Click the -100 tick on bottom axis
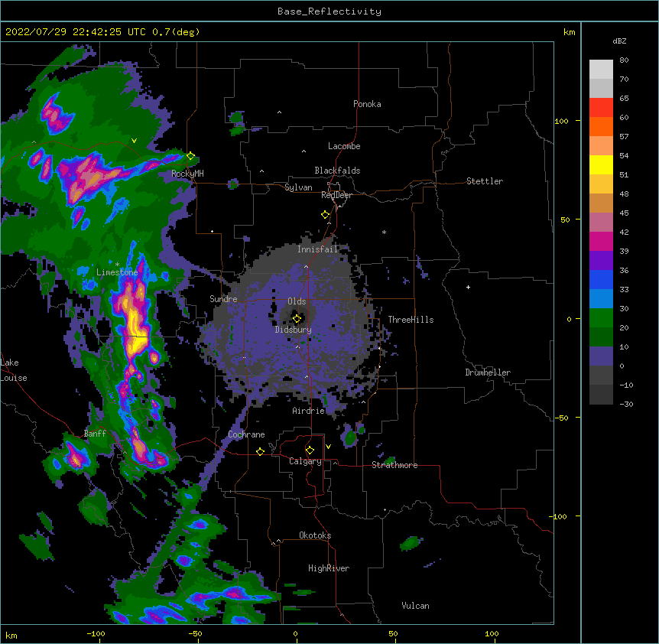This screenshot has width=659, height=644. [x=96, y=633]
